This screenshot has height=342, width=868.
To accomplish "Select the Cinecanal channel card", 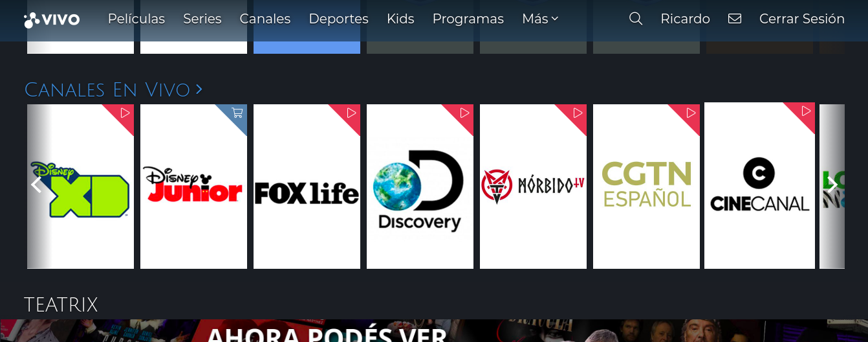I will pos(759,185).
